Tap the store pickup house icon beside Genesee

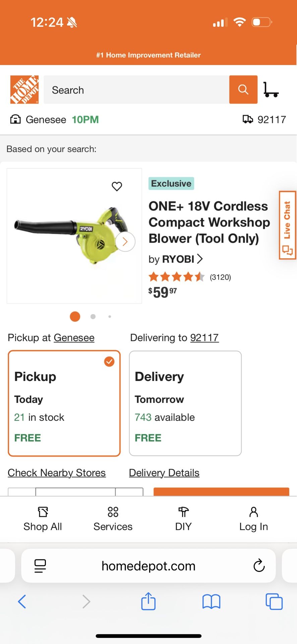tap(15, 119)
